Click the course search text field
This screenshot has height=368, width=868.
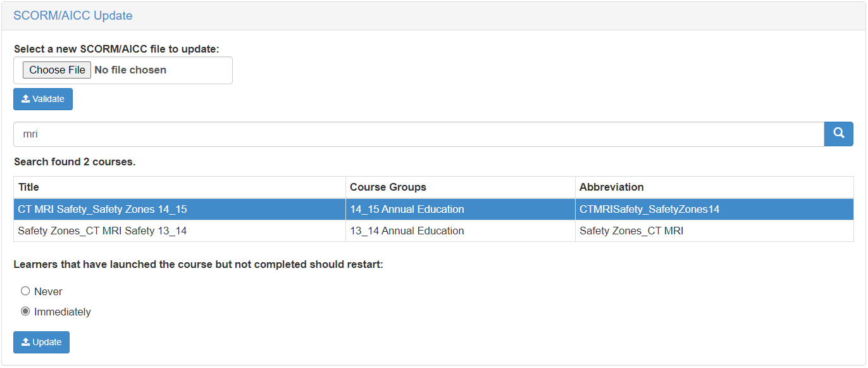(418, 134)
